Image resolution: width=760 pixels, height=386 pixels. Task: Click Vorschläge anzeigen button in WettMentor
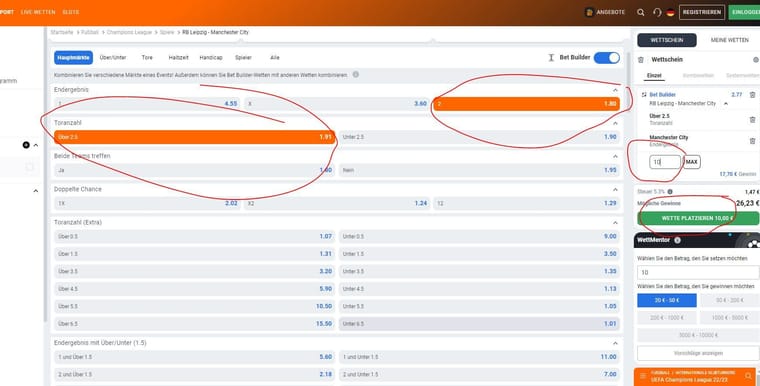pyautogui.click(x=698, y=354)
